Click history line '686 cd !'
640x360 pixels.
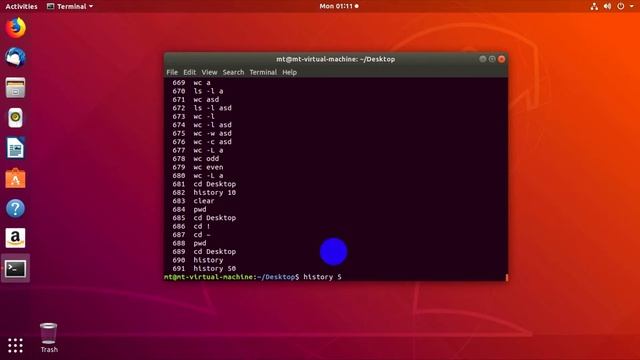191,227
